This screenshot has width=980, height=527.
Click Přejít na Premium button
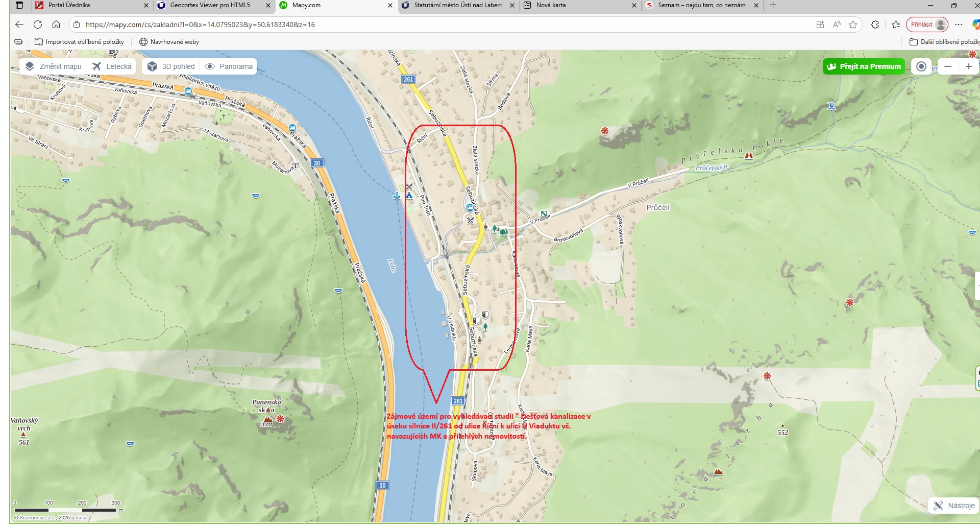864,66
